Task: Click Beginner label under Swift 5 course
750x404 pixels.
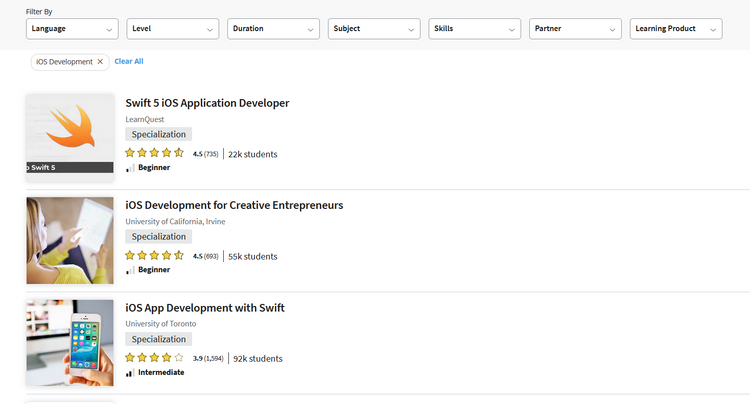Action: (x=154, y=167)
